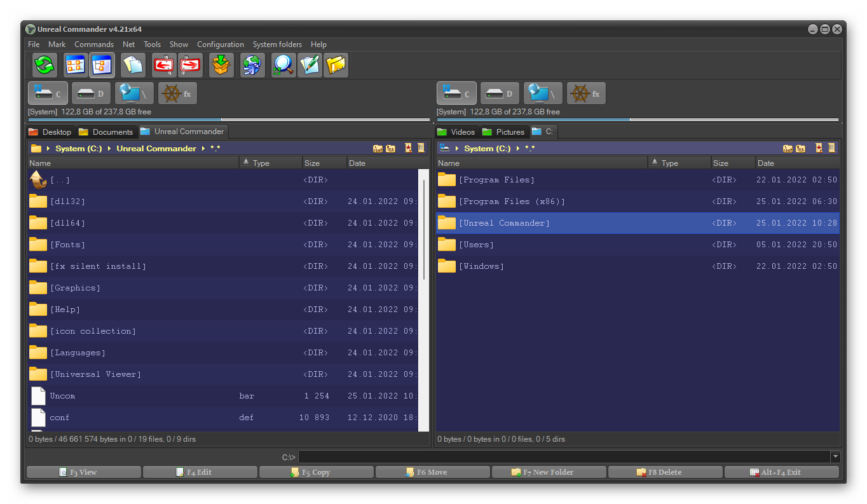Go to root folder icon in left panel
The width and height of the screenshot is (867, 504).
(378, 148)
